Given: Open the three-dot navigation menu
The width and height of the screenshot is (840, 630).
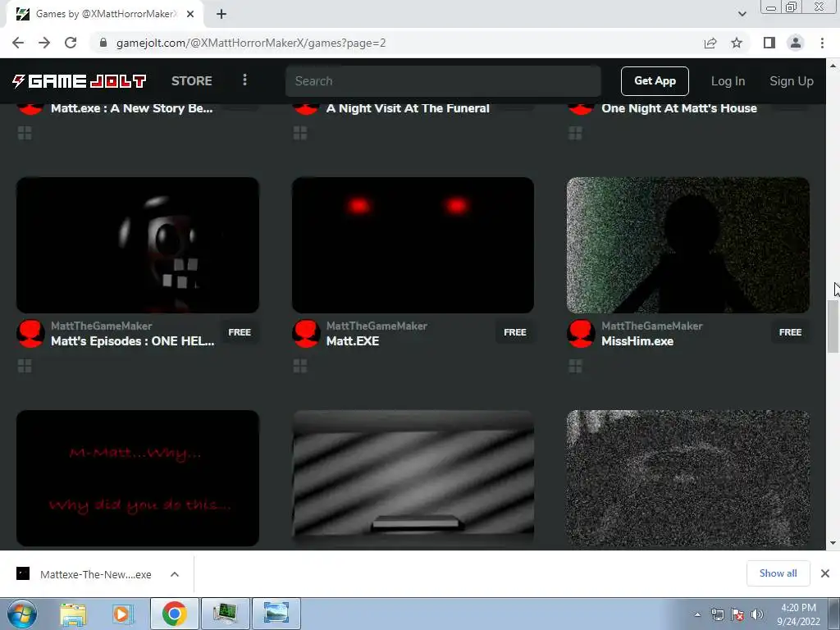Looking at the screenshot, I should pyautogui.click(x=244, y=80).
